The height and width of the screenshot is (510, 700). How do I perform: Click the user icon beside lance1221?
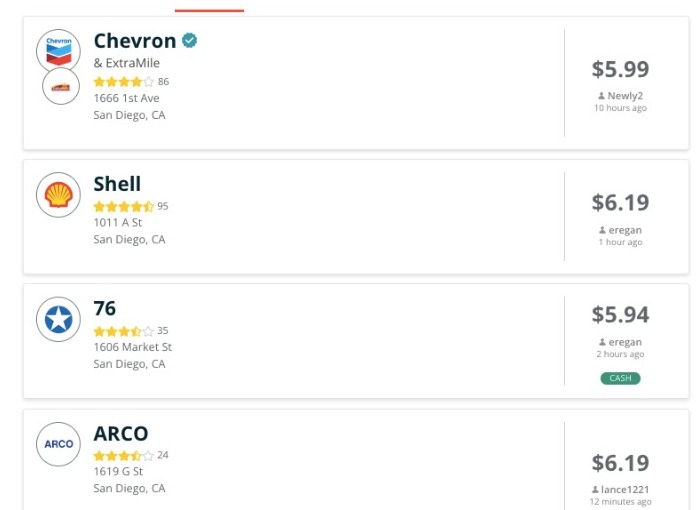click(594, 489)
